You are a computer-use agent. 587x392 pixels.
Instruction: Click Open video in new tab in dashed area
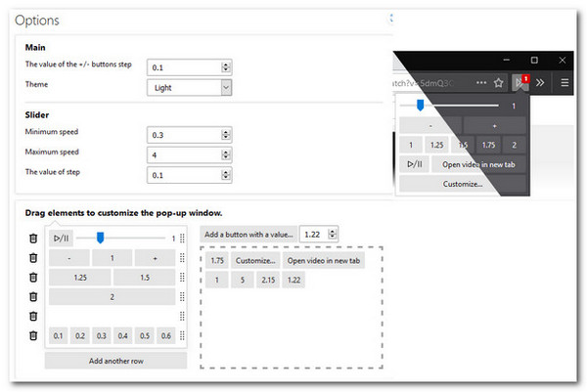pos(324,261)
